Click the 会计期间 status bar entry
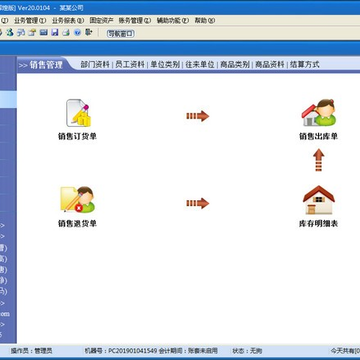Screen dimensions: 360x360 pyautogui.click(x=188, y=351)
